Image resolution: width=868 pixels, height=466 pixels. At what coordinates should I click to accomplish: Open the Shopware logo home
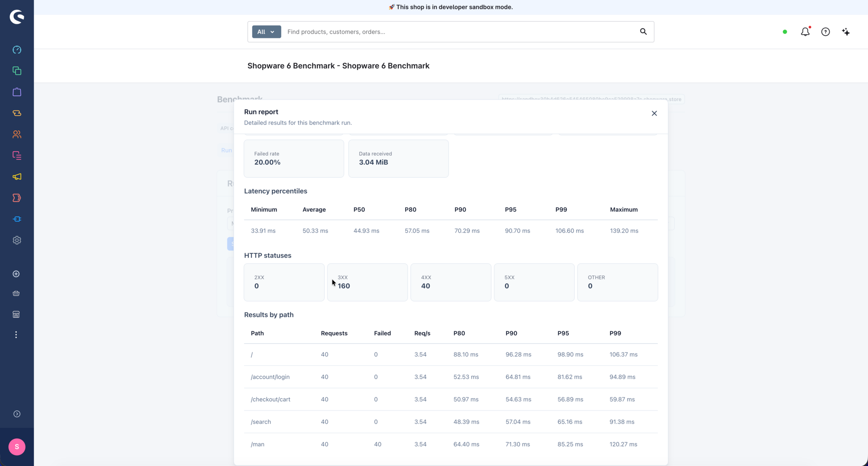[x=17, y=17]
